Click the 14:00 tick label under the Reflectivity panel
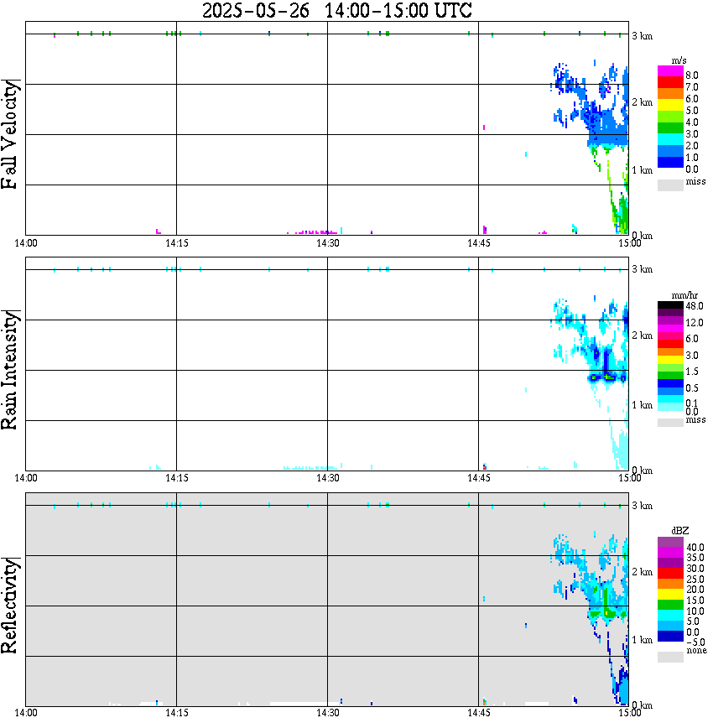The width and height of the screenshot is (713, 728). 26,714
